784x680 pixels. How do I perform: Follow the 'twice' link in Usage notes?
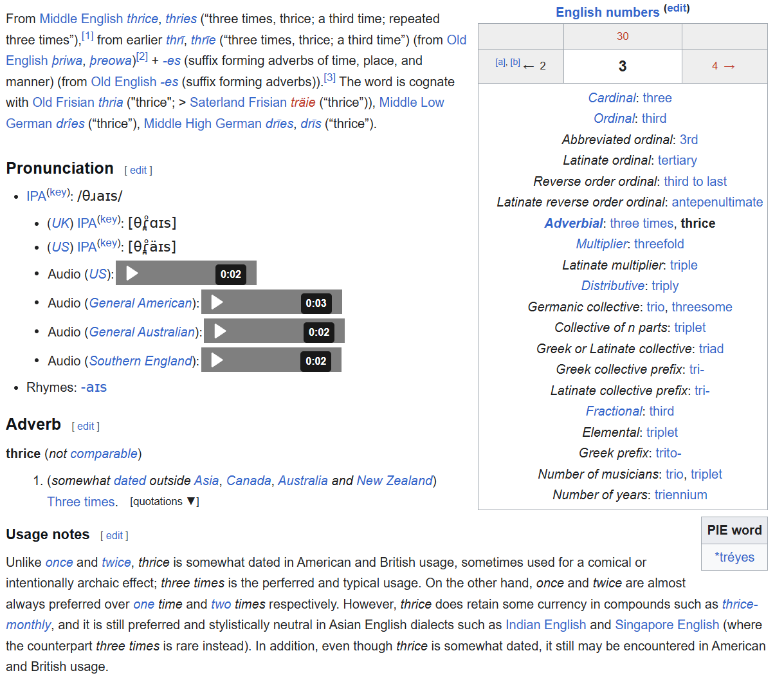[x=116, y=562]
